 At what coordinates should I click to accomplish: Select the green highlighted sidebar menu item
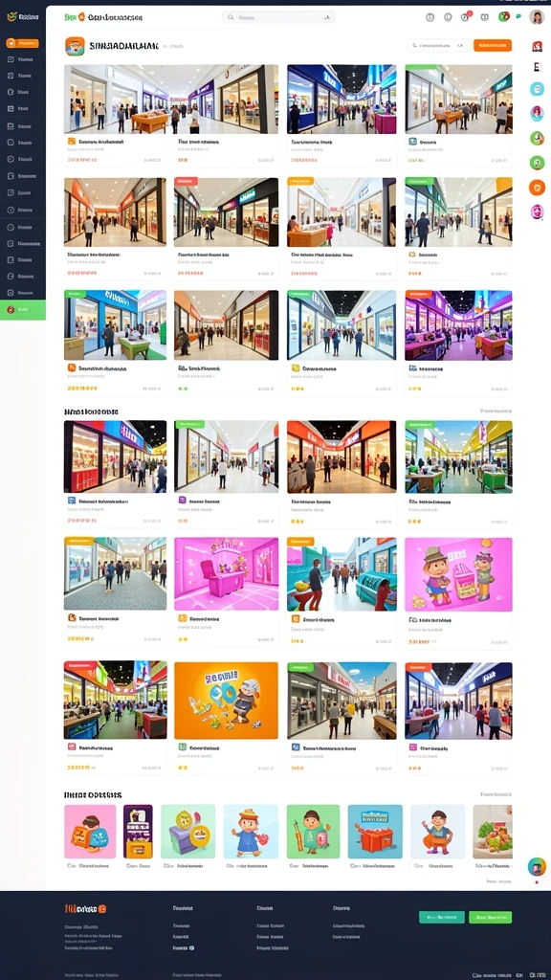tap(23, 309)
